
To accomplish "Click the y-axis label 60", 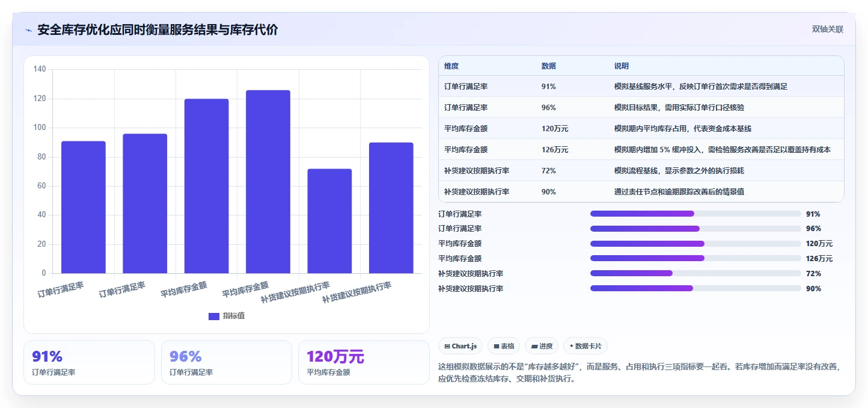I will coord(41,186).
